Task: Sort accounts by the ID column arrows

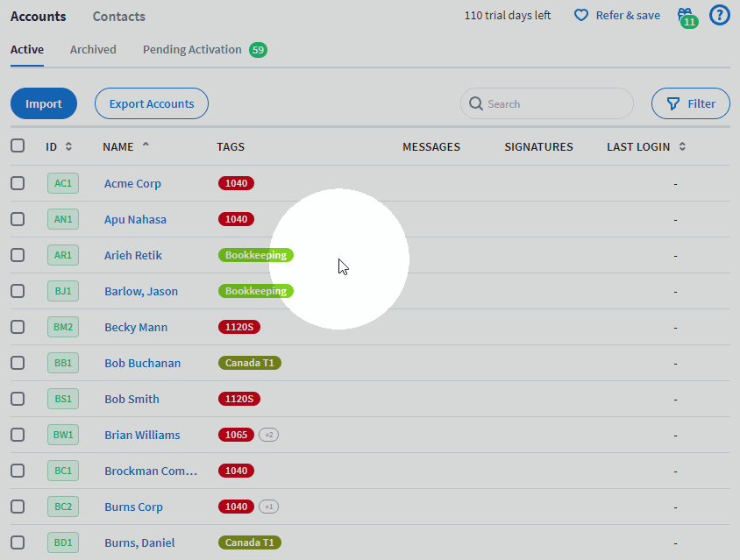Action: pyautogui.click(x=68, y=146)
